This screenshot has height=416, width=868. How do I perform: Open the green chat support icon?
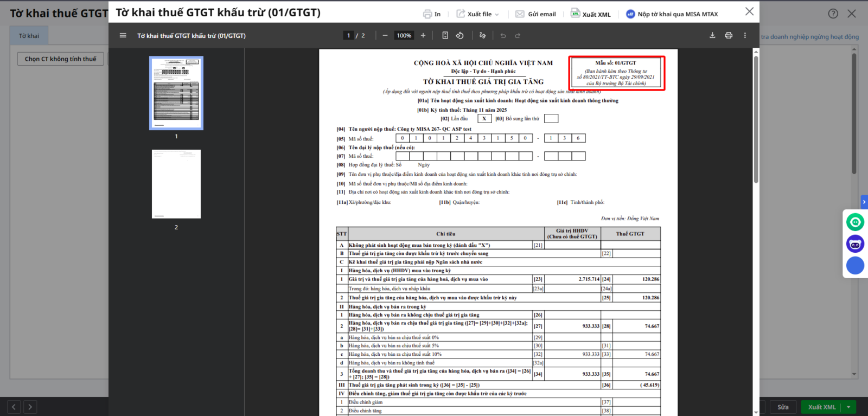point(855,222)
